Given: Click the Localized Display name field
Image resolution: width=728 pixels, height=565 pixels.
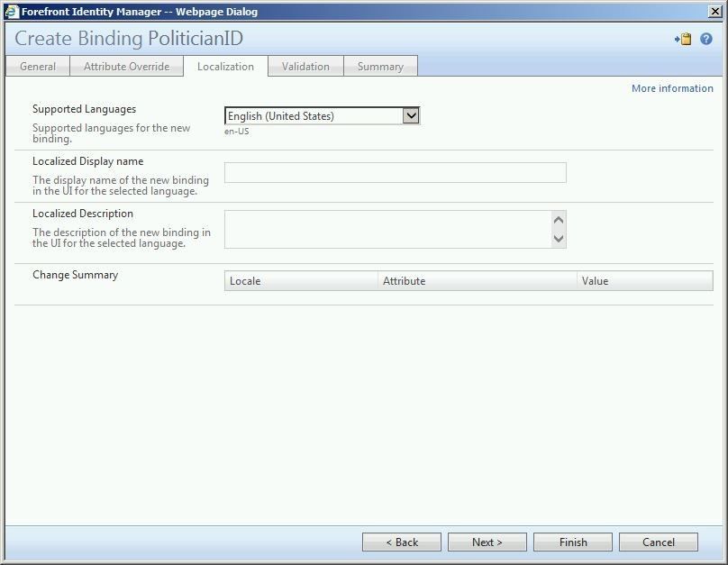Looking at the screenshot, I should pos(396,172).
